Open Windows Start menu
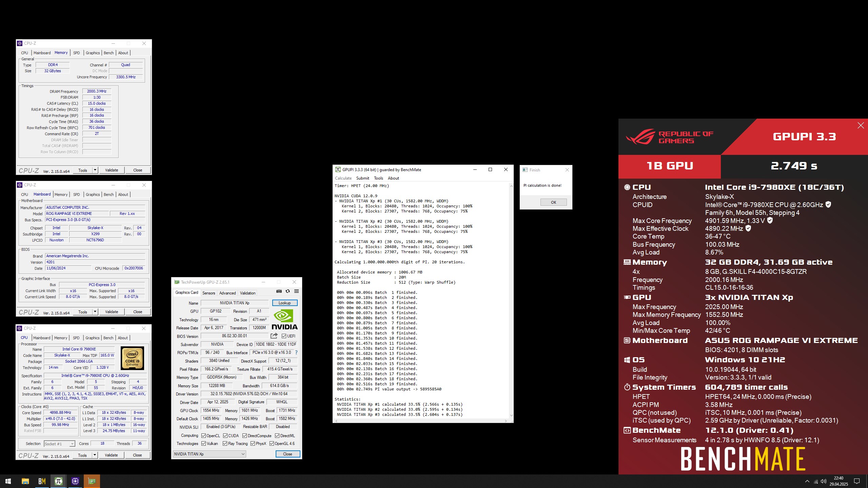The width and height of the screenshot is (868, 488). coord(8,481)
